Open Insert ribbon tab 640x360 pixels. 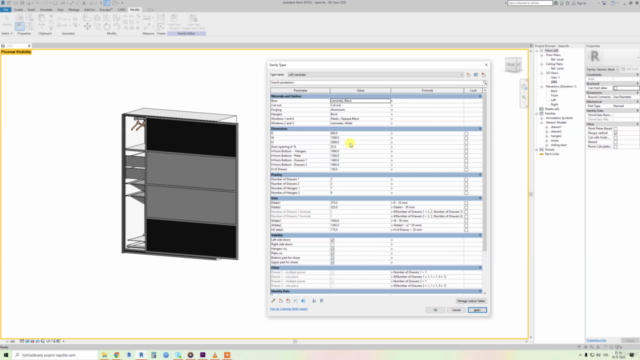click(31, 9)
